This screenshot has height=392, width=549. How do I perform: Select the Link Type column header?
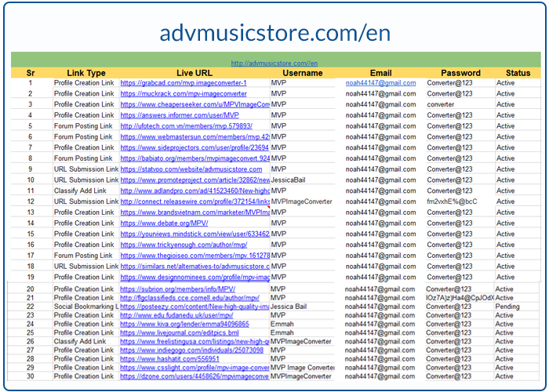click(86, 73)
